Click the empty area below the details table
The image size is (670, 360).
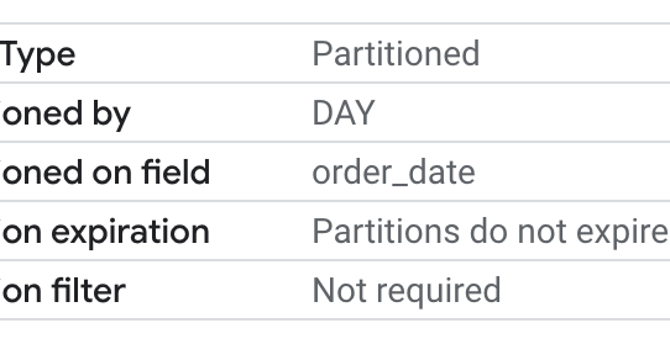coord(335,340)
